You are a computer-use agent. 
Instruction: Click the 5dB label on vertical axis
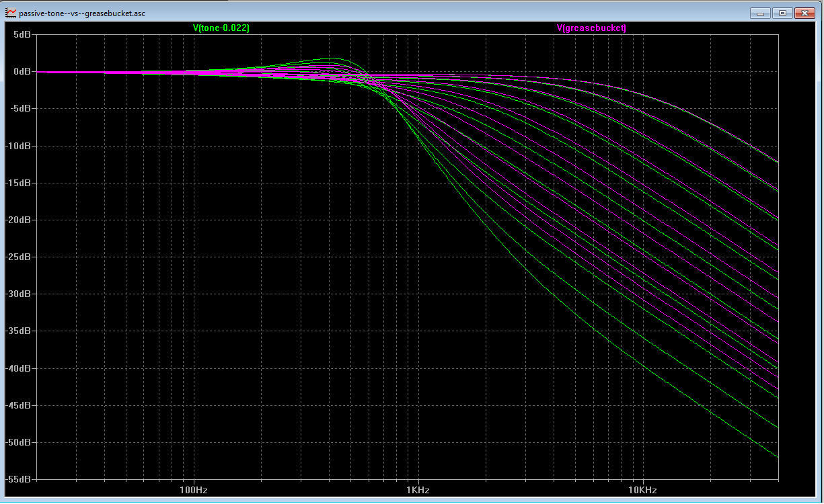(x=22, y=34)
